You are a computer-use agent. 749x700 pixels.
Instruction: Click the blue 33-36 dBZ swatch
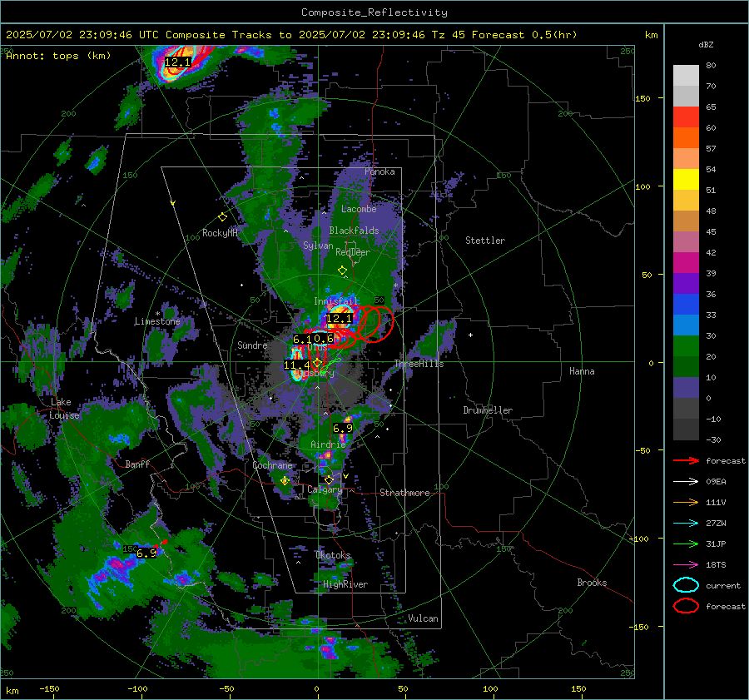[x=686, y=305]
